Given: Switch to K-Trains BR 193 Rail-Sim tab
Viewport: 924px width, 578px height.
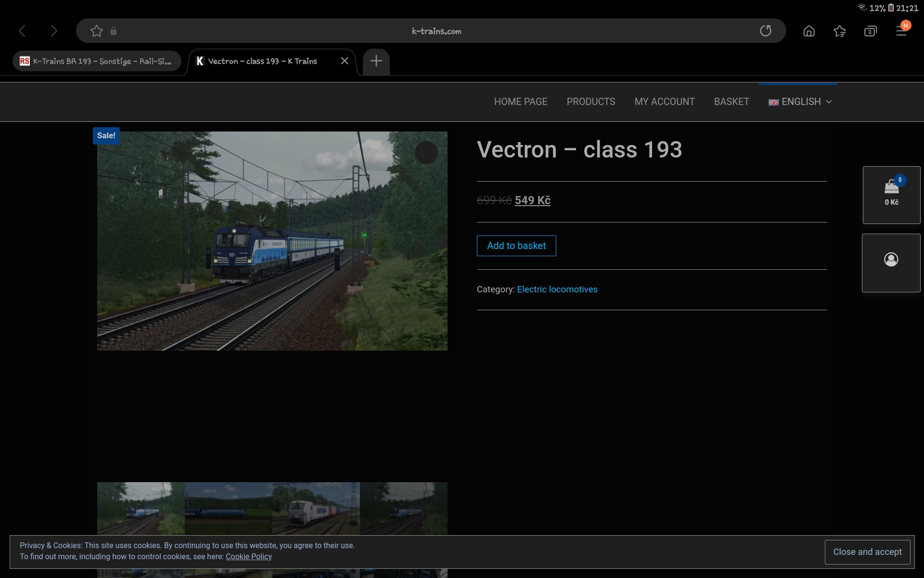Looking at the screenshot, I should pos(97,61).
